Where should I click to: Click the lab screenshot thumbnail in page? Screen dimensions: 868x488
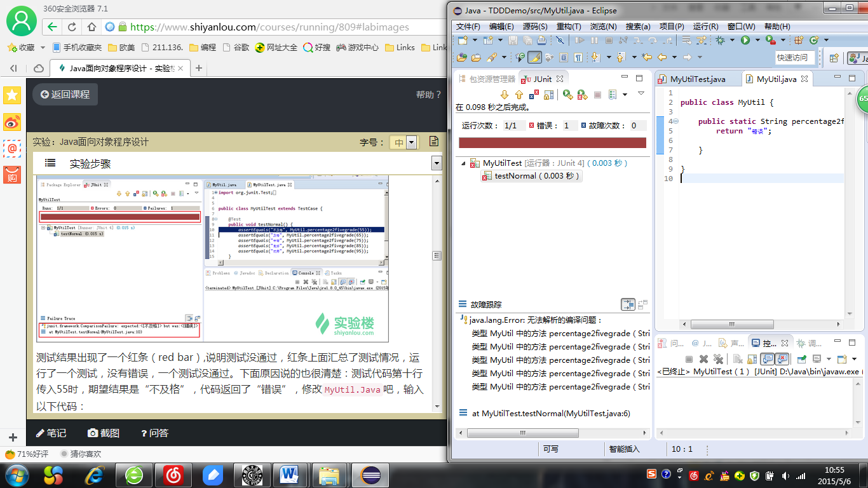212,259
